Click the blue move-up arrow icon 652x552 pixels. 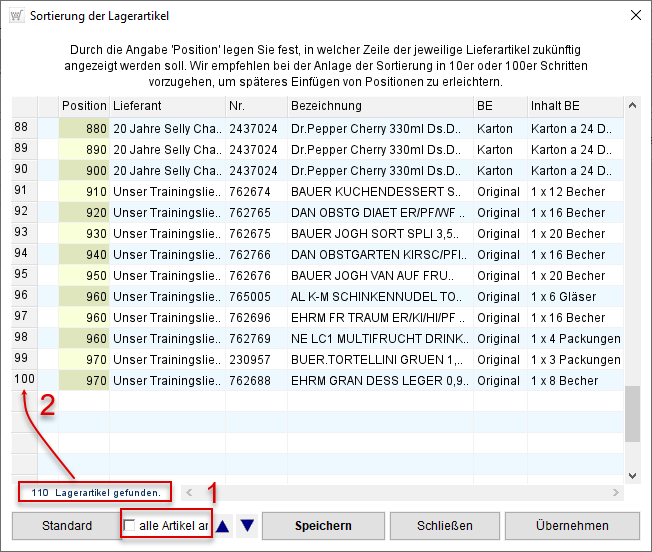click(x=223, y=526)
